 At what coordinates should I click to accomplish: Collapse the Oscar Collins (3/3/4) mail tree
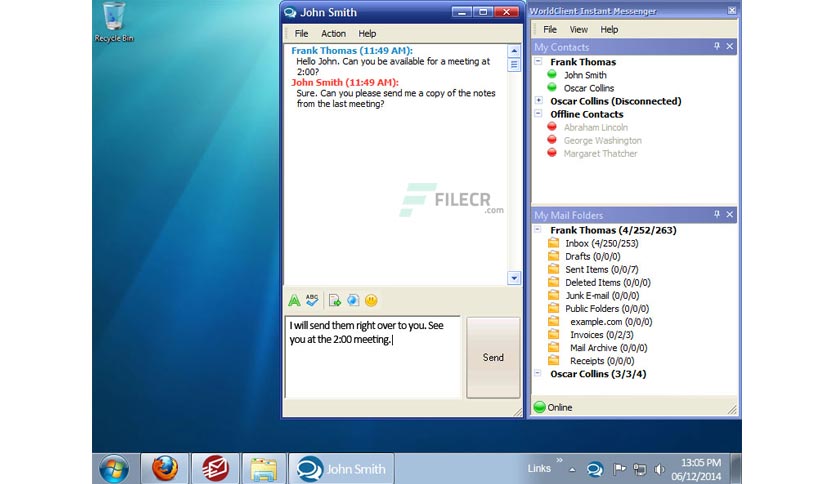(538, 373)
